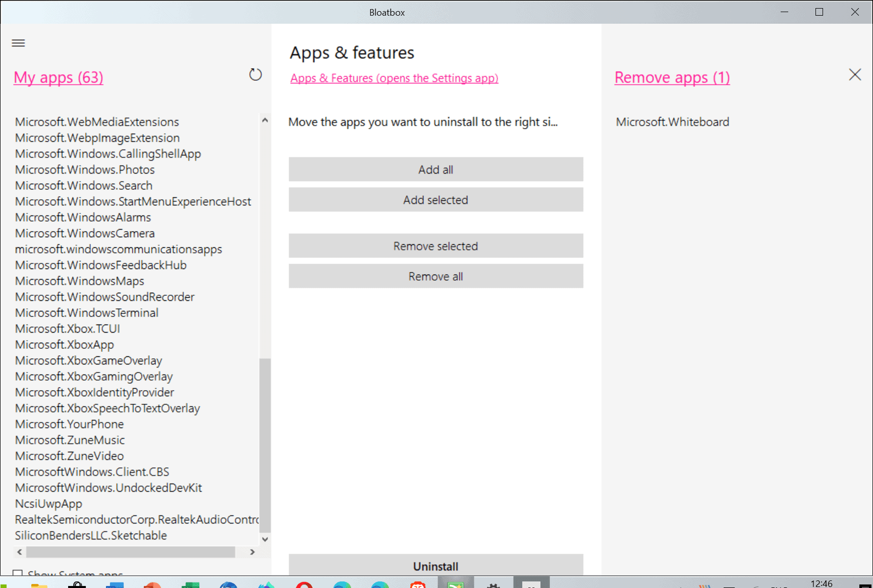Open the hamburger menu

(18, 43)
